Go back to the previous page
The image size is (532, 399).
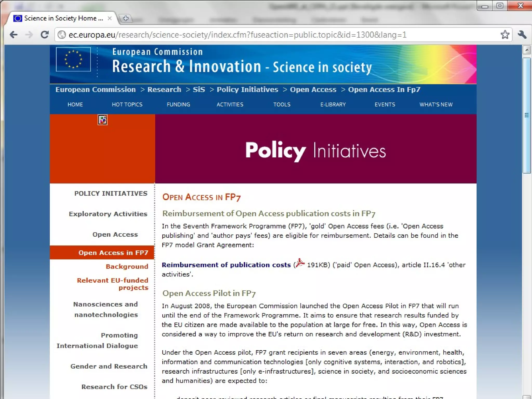(x=14, y=35)
